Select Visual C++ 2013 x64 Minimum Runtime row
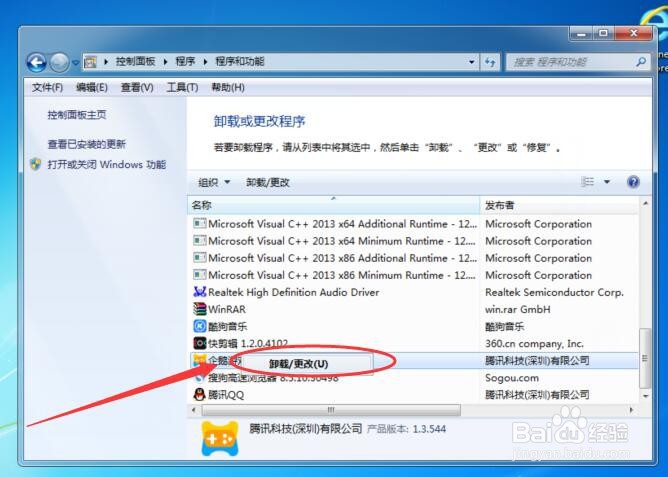668x477 pixels. pyautogui.click(x=413, y=241)
